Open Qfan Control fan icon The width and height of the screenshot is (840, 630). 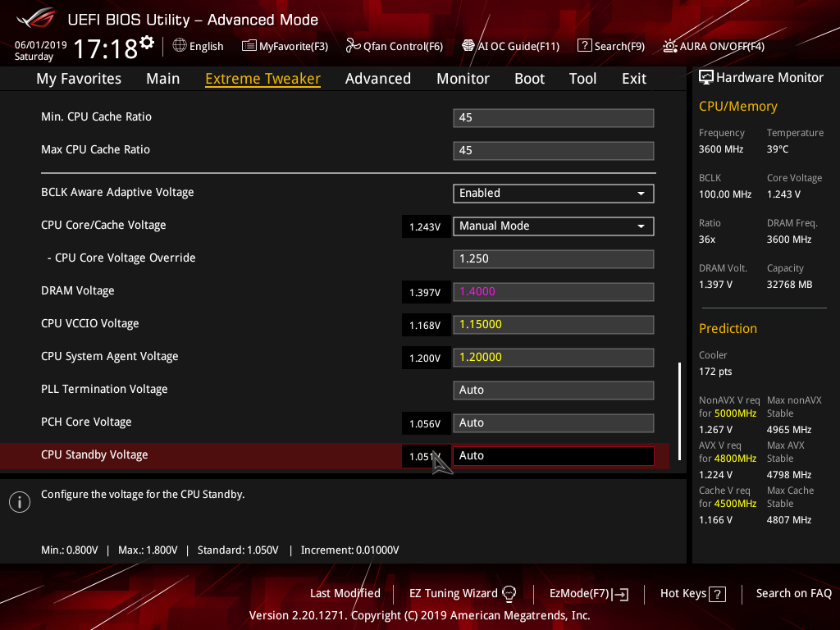[x=353, y=46]
